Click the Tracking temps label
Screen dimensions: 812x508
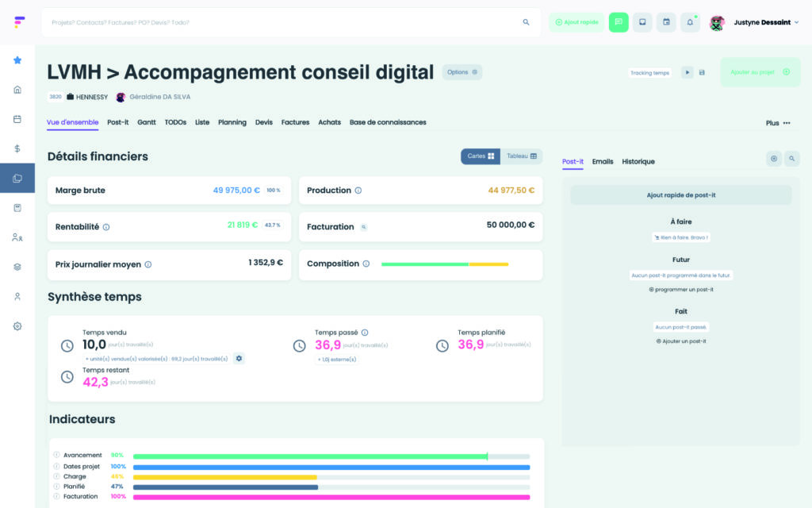[650, 72]
